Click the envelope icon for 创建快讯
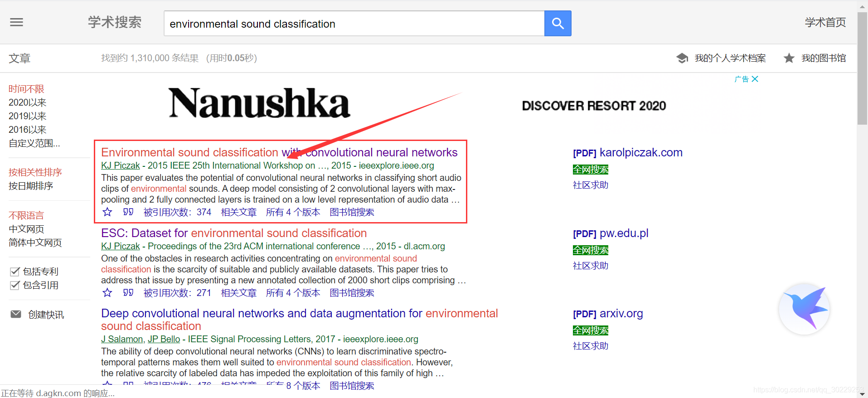This screenshot has height=398, width=868. pos(16,314)
